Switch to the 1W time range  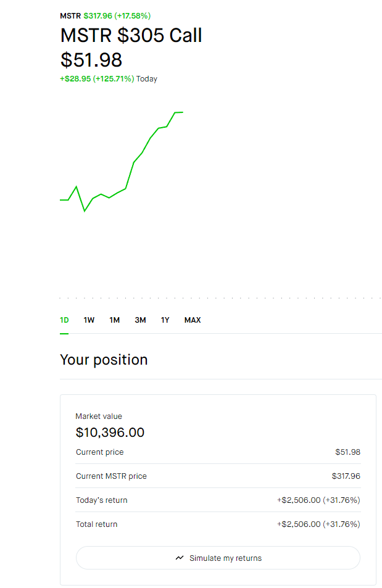pyautogui.click(x=89, y=320)
